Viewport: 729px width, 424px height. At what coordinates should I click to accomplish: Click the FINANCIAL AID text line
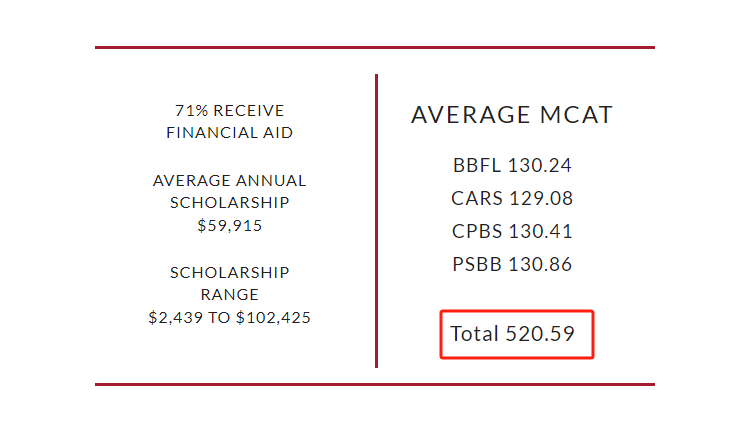(x=230, y=133)
